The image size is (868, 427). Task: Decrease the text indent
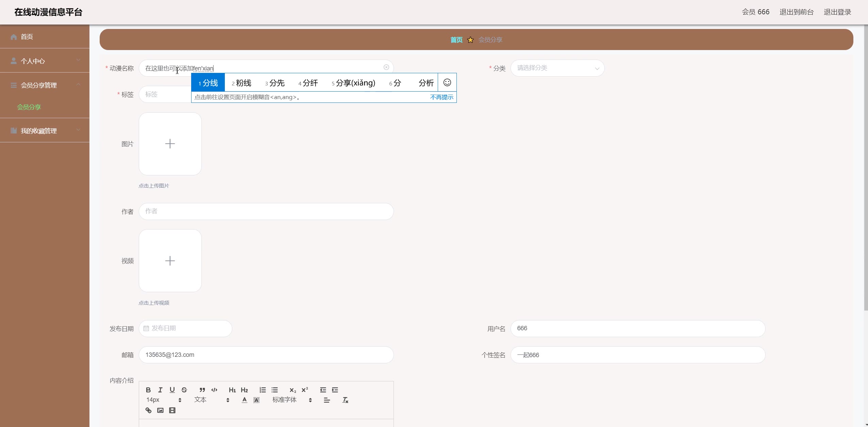pyautogui.click(x=323, y=390)
